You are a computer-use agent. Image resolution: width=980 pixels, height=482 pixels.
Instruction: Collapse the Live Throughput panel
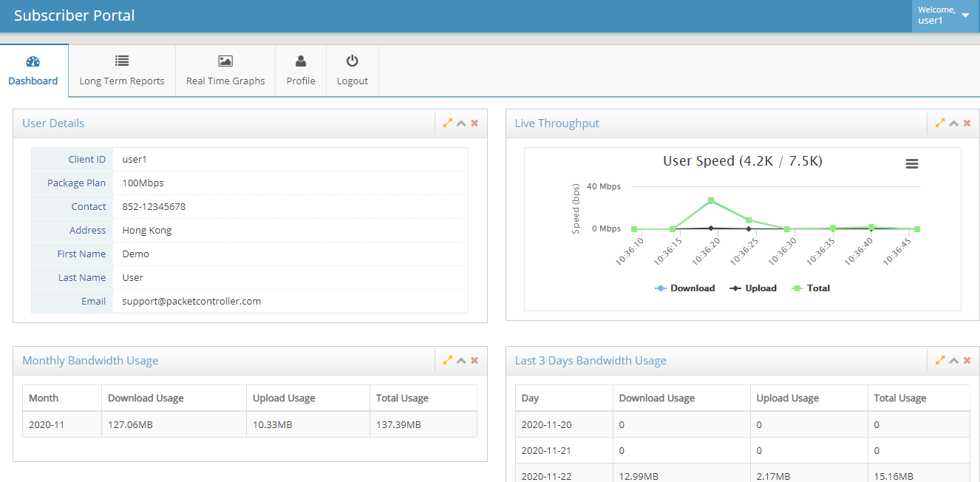pos(953,123)
